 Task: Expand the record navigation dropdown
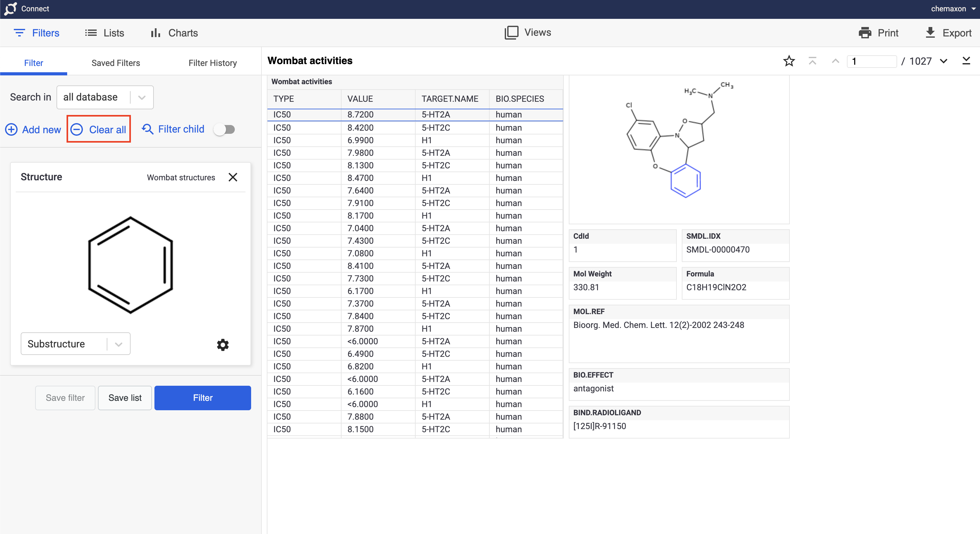(943, 61)
